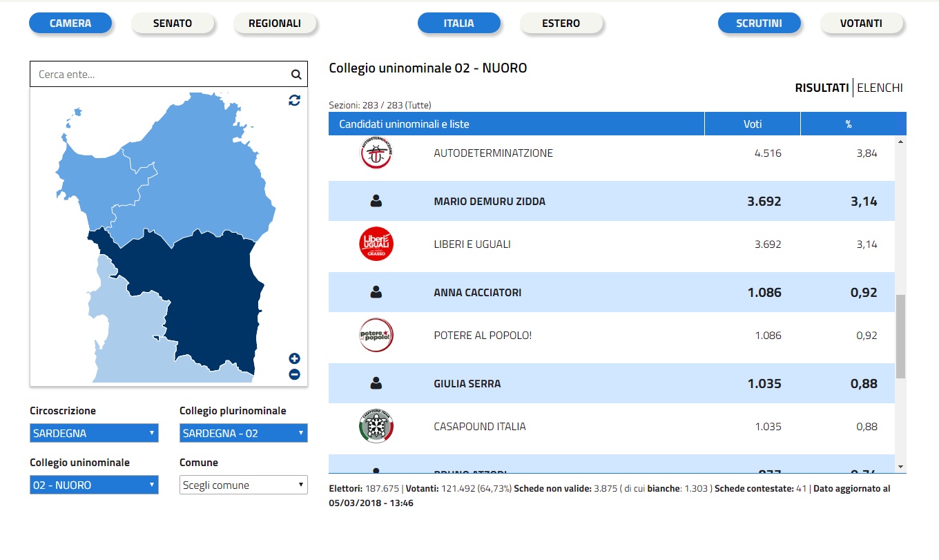Click the Autodeterminatzione list name

pos(493,153)
